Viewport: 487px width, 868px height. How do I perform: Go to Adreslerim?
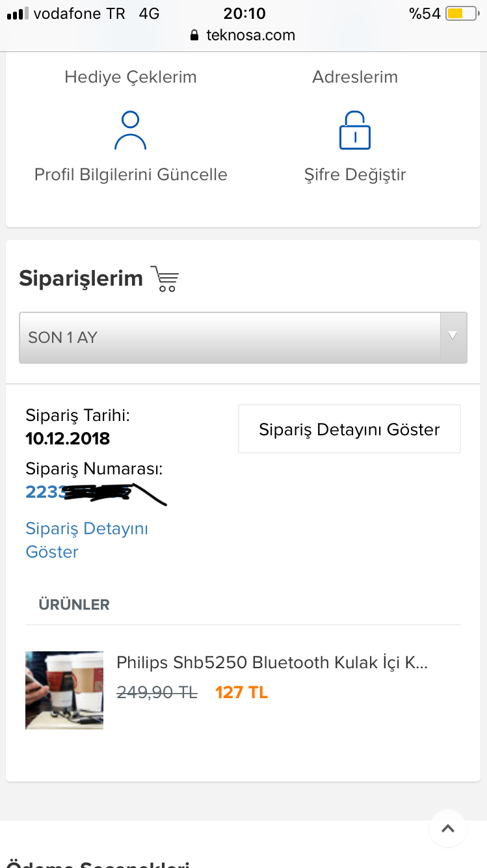pyautogui.click(x=355, y=77)
